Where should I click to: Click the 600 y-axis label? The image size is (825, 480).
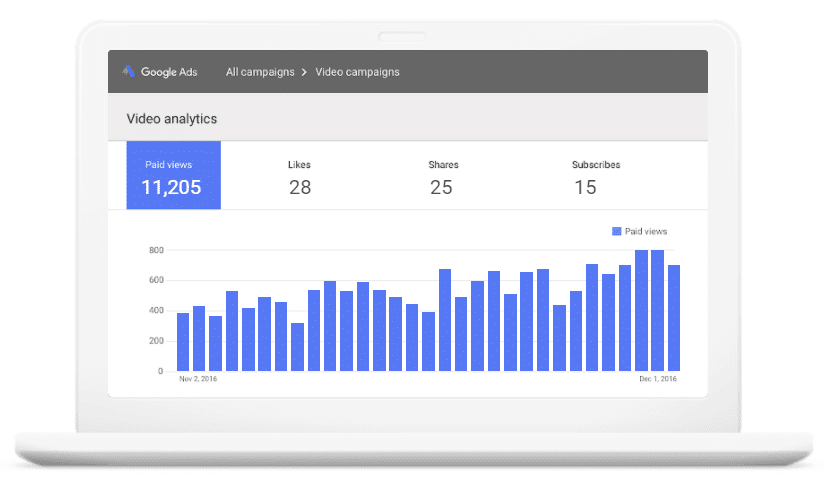[x=155, y=280]
